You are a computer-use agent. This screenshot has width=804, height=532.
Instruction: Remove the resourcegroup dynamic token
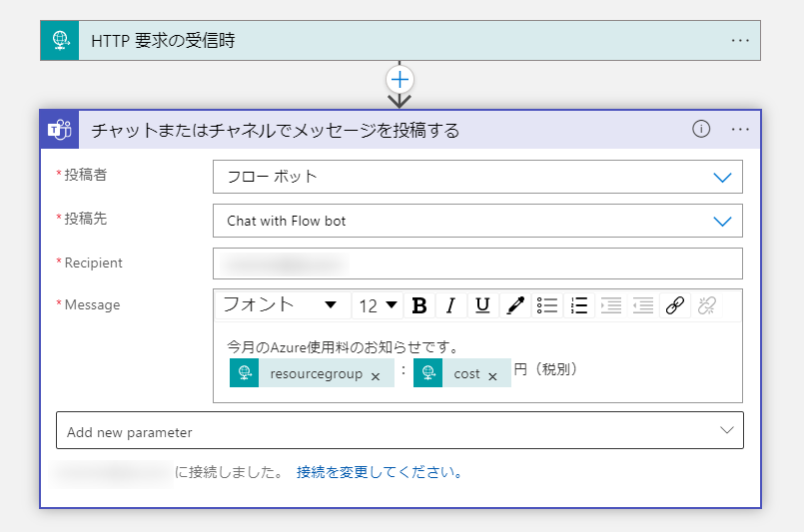(x=376, y=376)
